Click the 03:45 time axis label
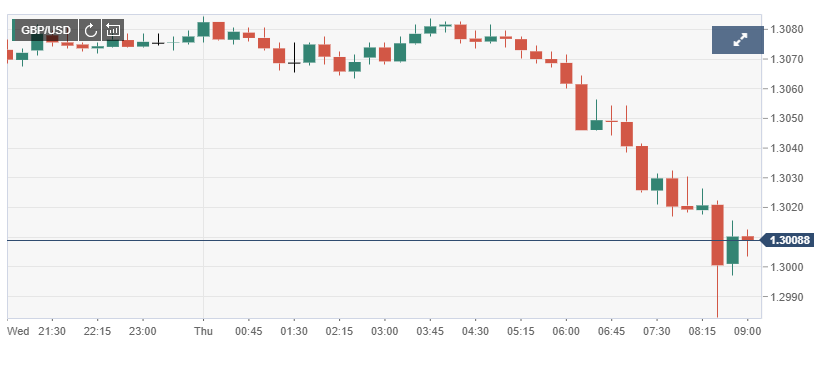The width and height of the screenshot is (818, 369). 430,331
